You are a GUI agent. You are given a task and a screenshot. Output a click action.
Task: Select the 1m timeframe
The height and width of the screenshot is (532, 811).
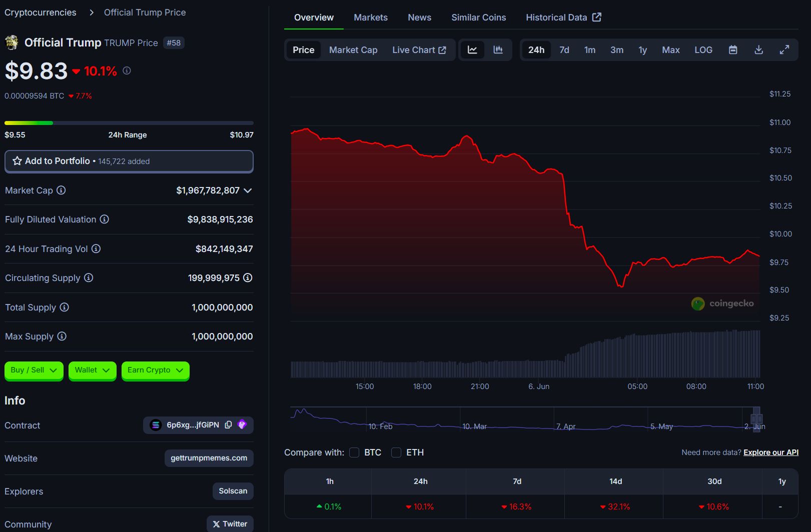(590, 49)
